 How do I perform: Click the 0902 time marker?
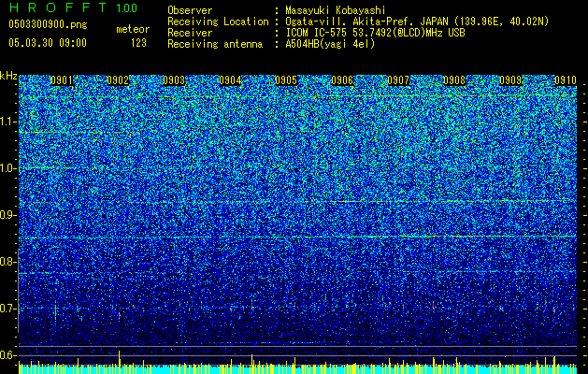pyautogui.click(x=118, y=80)
